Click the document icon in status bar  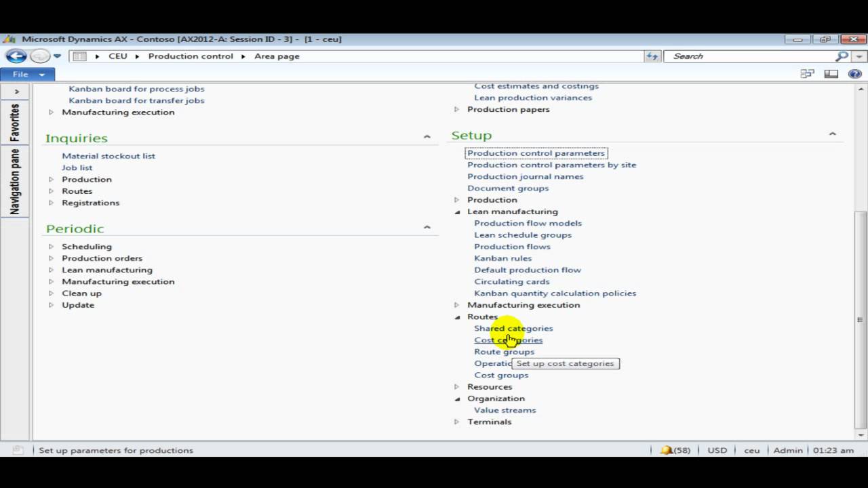18,450
